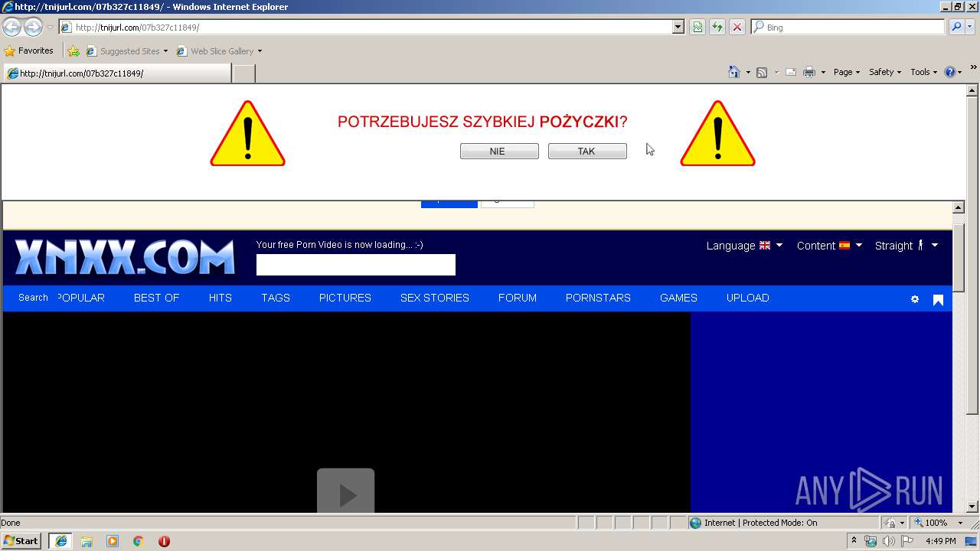Open the GAMES link
This screenshot has height=551, width=980.
coord(678,298)
